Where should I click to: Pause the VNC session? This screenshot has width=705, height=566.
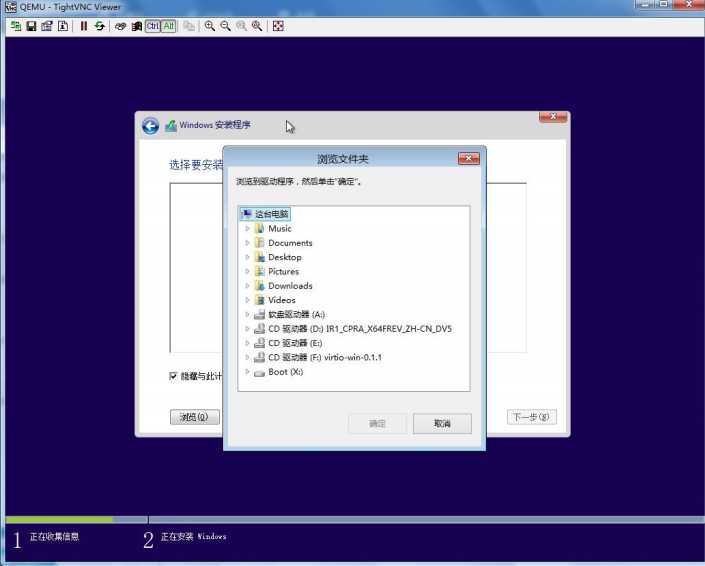(x=84, y=26)
